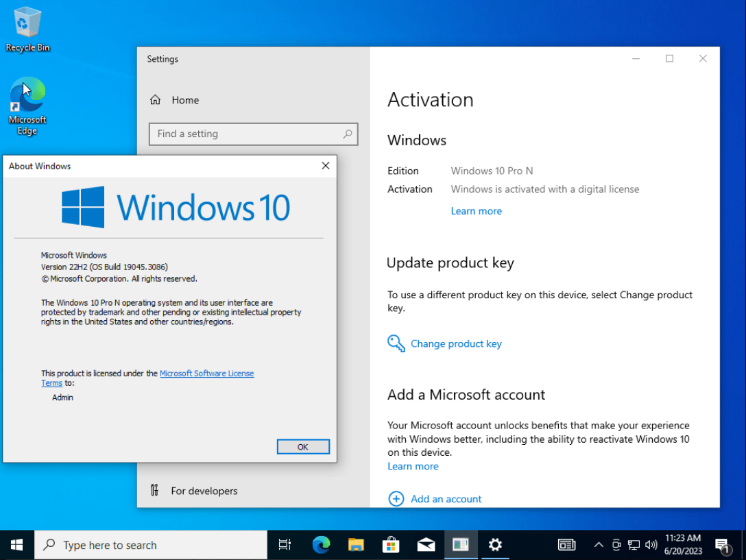Open the volume control in system tray
This screenshot has height=560, width=746.
(x=651, y=545)
